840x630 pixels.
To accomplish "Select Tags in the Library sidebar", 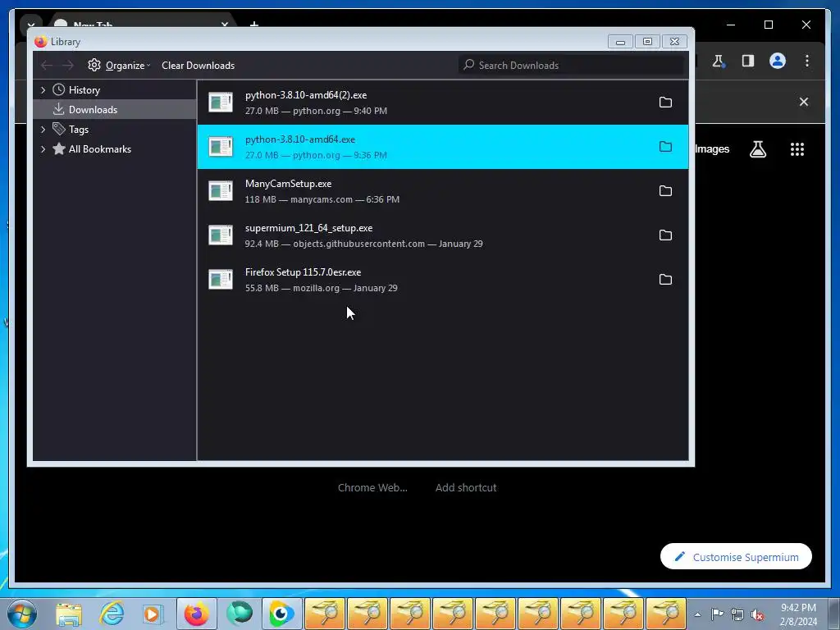I will pyautogui.click(x=79, y=130).
